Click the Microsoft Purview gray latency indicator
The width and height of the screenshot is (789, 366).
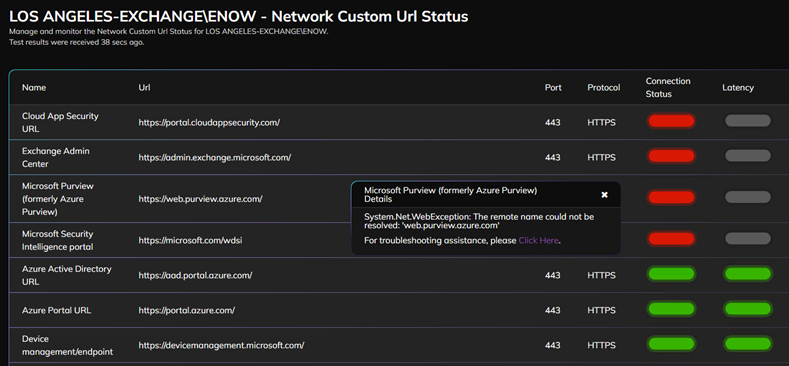[748, 197]
